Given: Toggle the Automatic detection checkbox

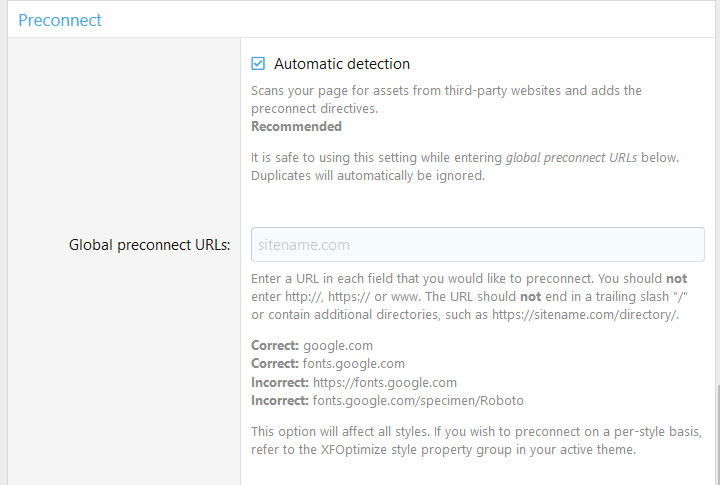Looking at the screenshot, I should point(258,64).
